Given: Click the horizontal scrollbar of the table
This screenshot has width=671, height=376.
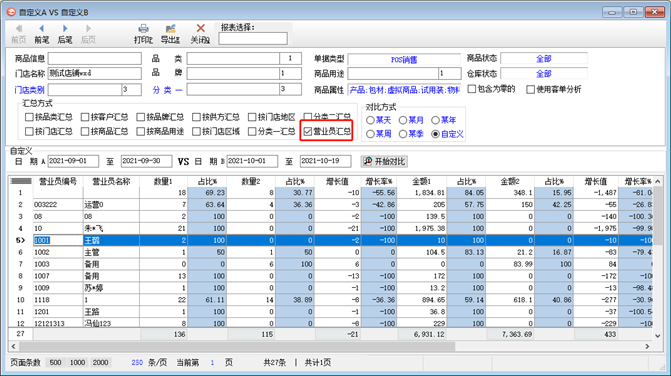Looking at the screenshot, I should pos(237,346).
